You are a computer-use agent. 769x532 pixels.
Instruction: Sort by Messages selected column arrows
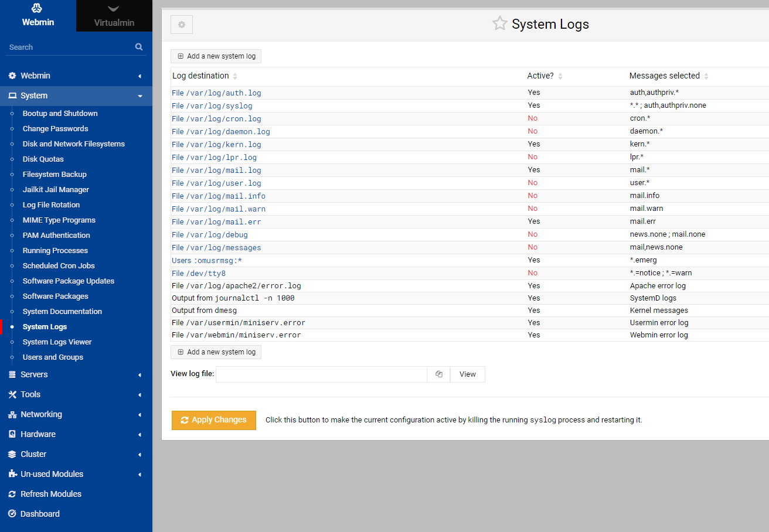706,76
